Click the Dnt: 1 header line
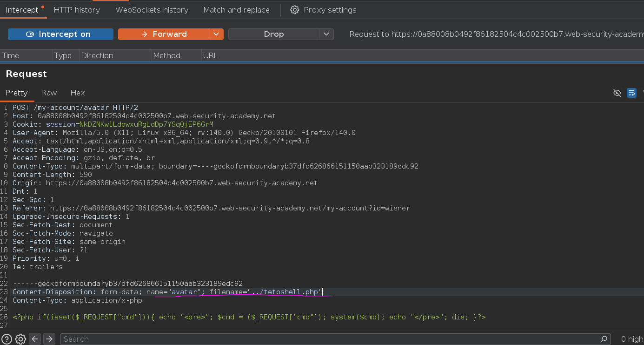644x345 pixels. [x=25, y=191]
